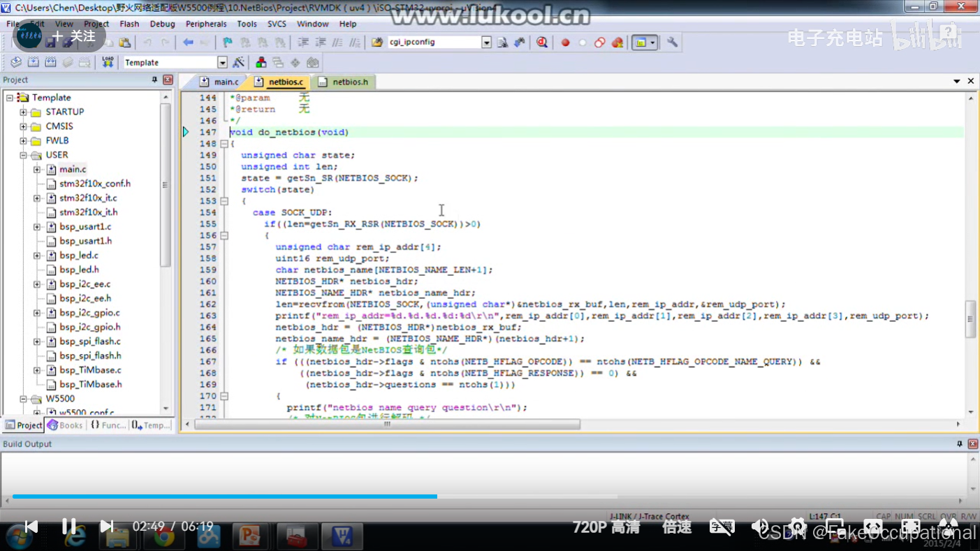Open the Select Software Packs icon

(x=295, y=62)
